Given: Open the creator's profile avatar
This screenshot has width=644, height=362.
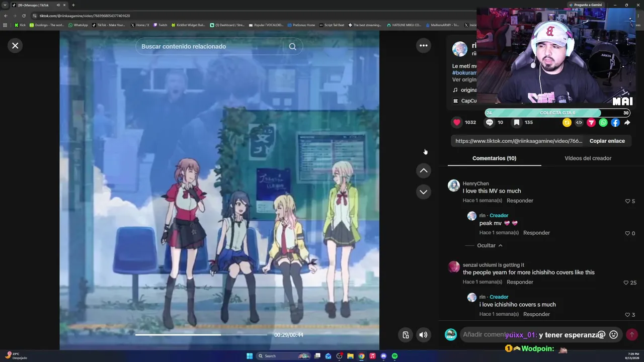Looking at the screenshot, I should [x=459, y=49].
